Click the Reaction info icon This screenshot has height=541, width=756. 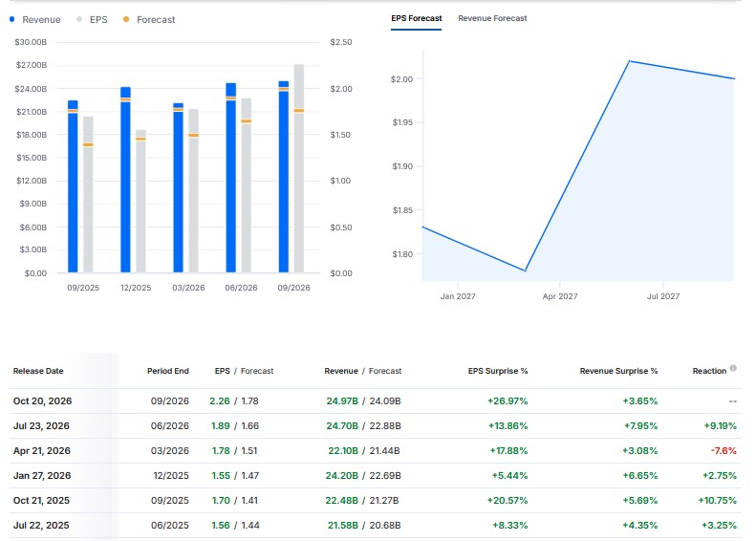(733, 368)
